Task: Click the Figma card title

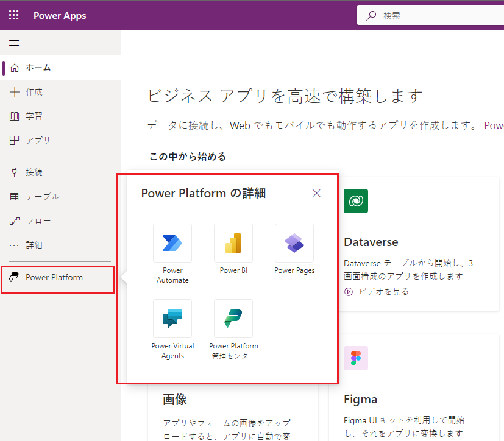Action: pyautogui.click(x=360, y=400)
